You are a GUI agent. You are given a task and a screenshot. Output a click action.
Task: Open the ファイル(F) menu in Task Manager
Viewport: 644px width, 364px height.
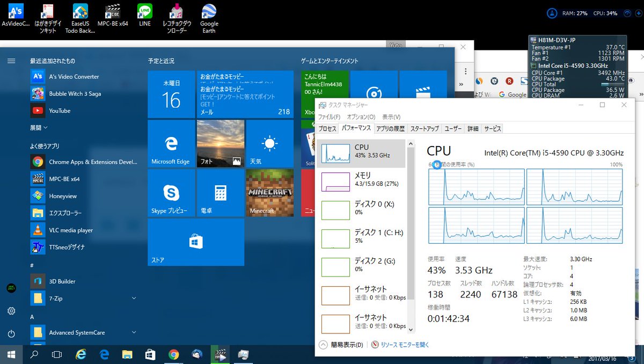tap(329, 117)
